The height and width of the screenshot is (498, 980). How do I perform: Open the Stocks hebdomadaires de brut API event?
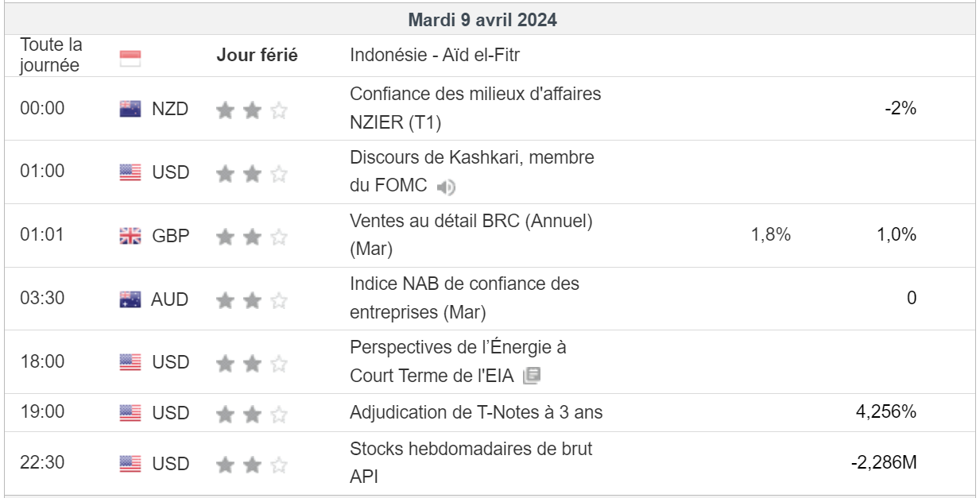pyautogui.click(x=471, y=462)
